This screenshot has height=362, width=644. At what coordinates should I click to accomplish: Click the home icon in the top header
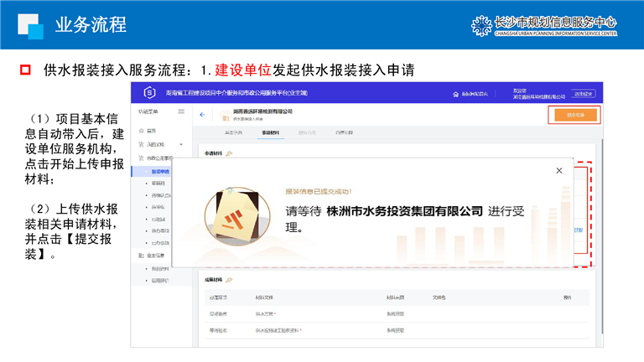[454, 94]
